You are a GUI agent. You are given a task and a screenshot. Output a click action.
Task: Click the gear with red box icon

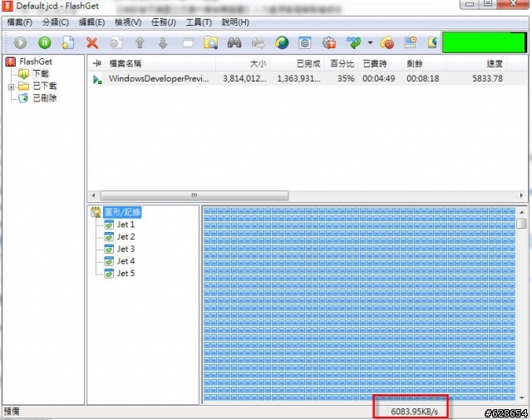click(x=329, y=42)
